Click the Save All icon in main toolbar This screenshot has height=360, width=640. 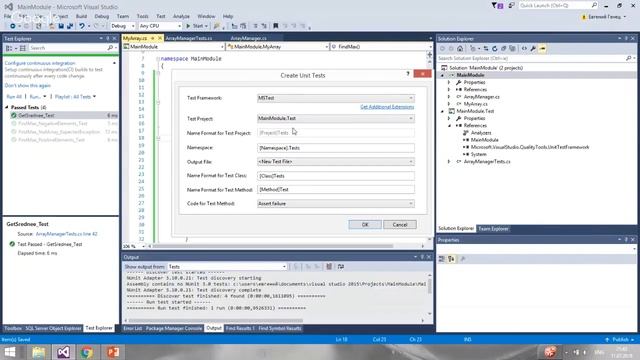(x=70, y=26)
